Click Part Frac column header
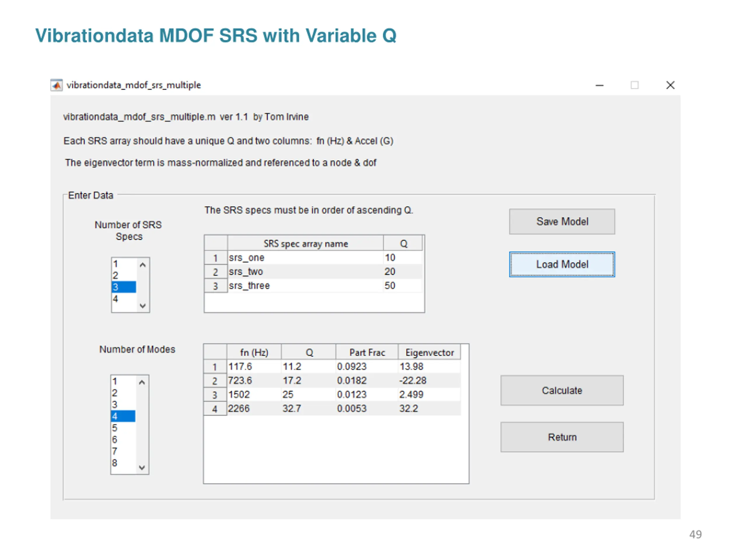The image size is (747, 560). point(367,352)
